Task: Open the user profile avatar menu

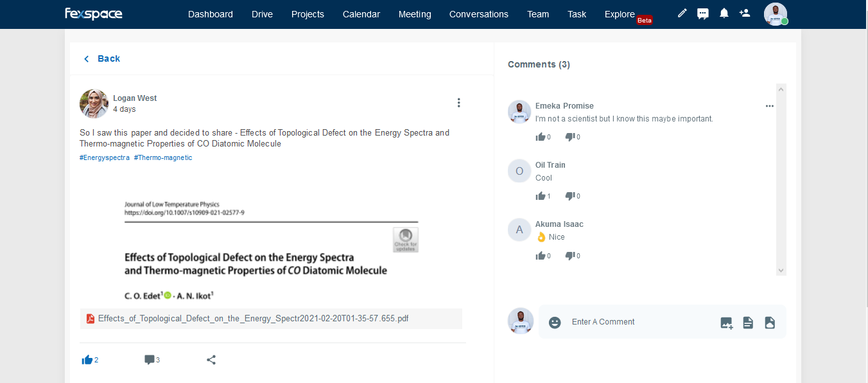Action: point(776,14)
